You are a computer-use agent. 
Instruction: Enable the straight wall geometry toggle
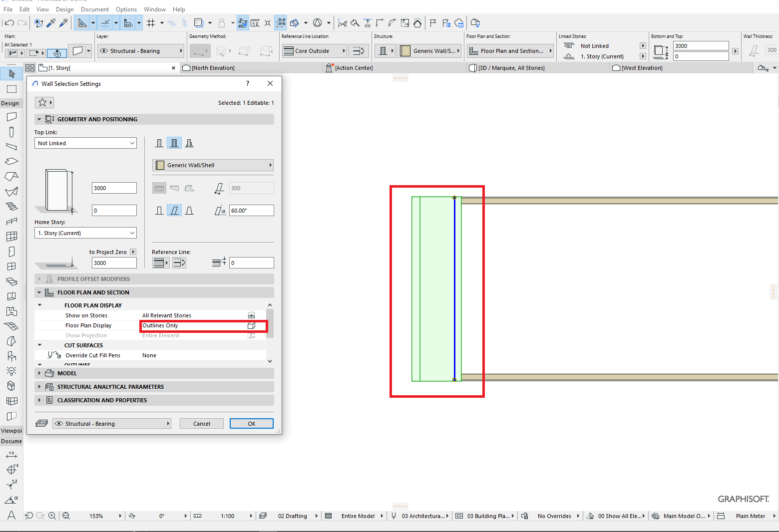tap(159, 210)
